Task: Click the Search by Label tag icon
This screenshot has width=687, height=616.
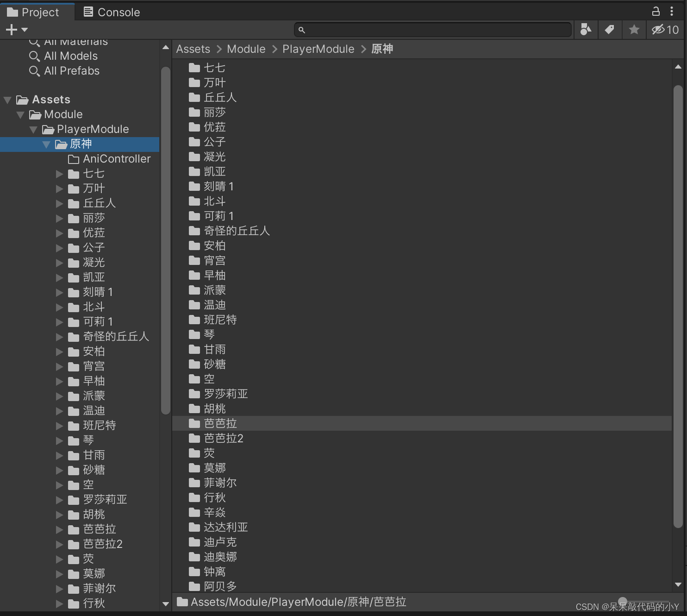Action: (610, 30)
